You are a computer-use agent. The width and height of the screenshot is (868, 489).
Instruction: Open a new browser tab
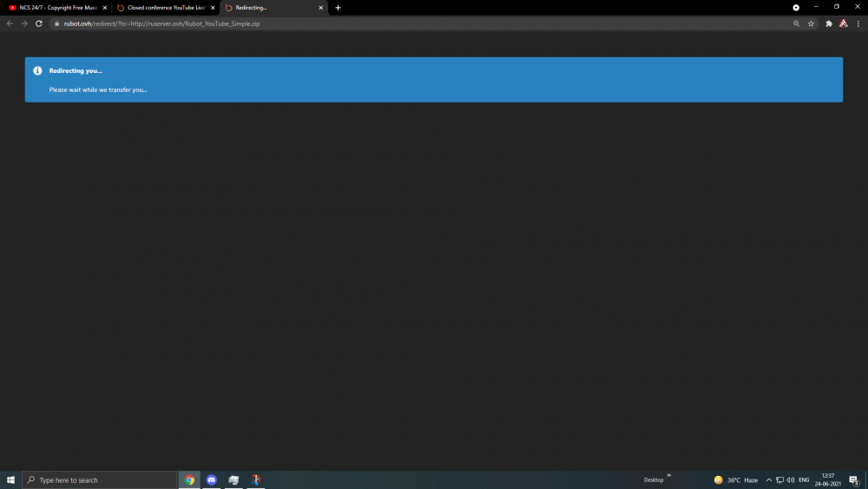[x=338, y=8]
